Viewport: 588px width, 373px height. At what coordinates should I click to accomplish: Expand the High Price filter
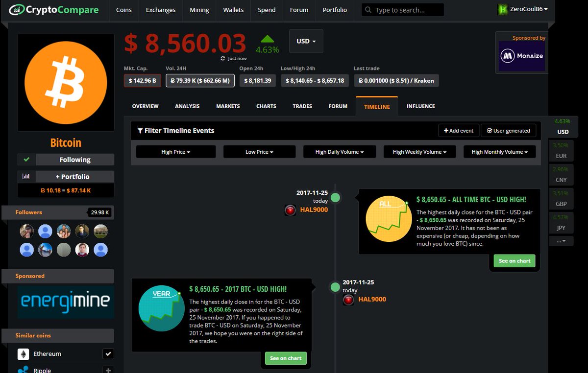coord(175,152)
